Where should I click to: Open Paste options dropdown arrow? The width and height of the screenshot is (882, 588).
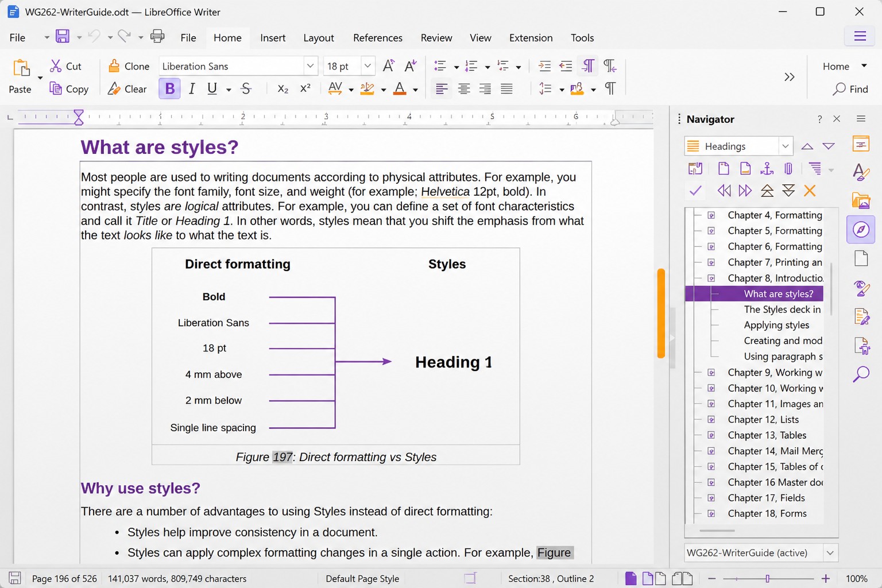[40, 78]
